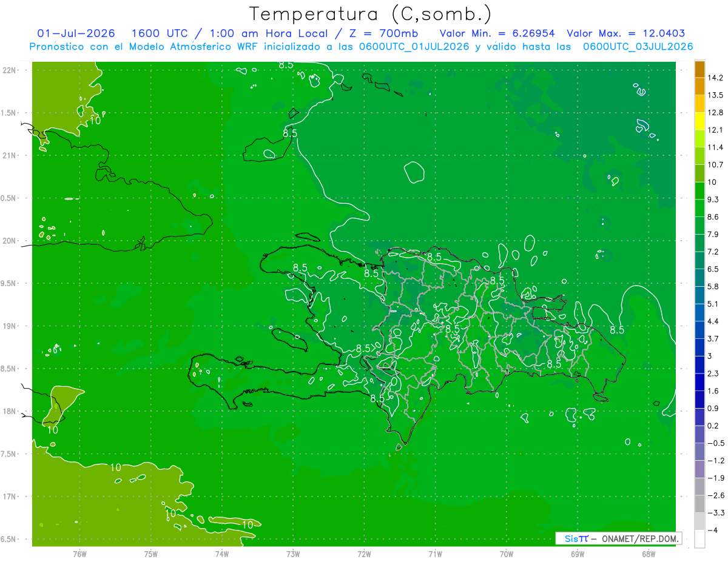Click colorbar label "3.7"

[x=713, y=339]
